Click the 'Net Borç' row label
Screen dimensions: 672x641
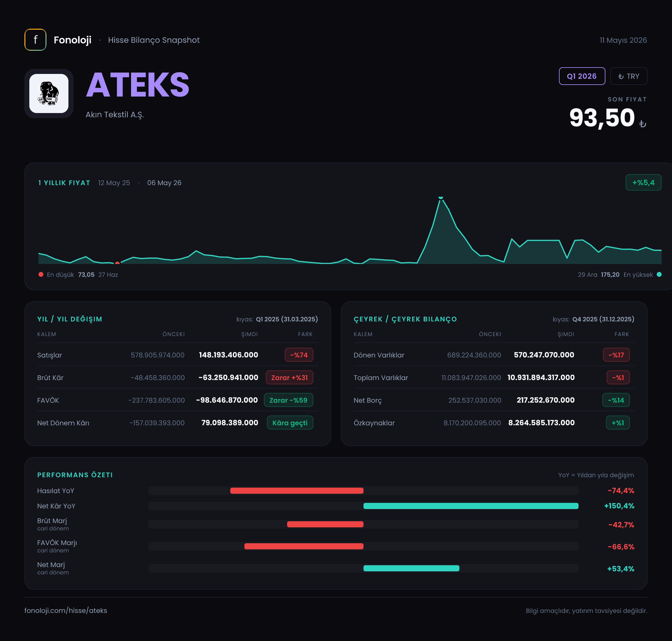point(367,400)
